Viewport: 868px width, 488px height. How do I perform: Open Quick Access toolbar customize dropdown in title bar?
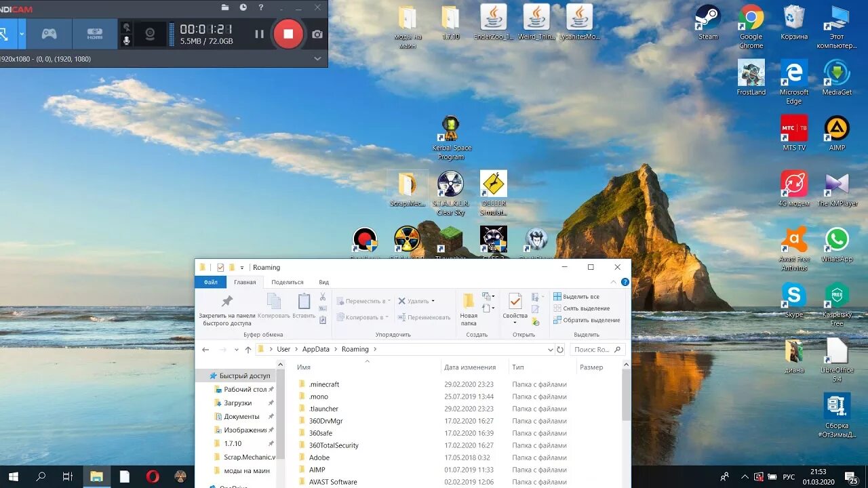coord(242,268)
